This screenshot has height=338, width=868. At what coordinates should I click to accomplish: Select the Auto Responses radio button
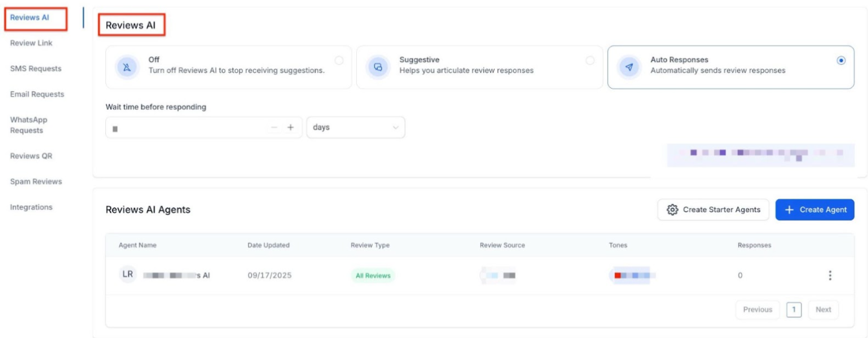coord(841,60)
